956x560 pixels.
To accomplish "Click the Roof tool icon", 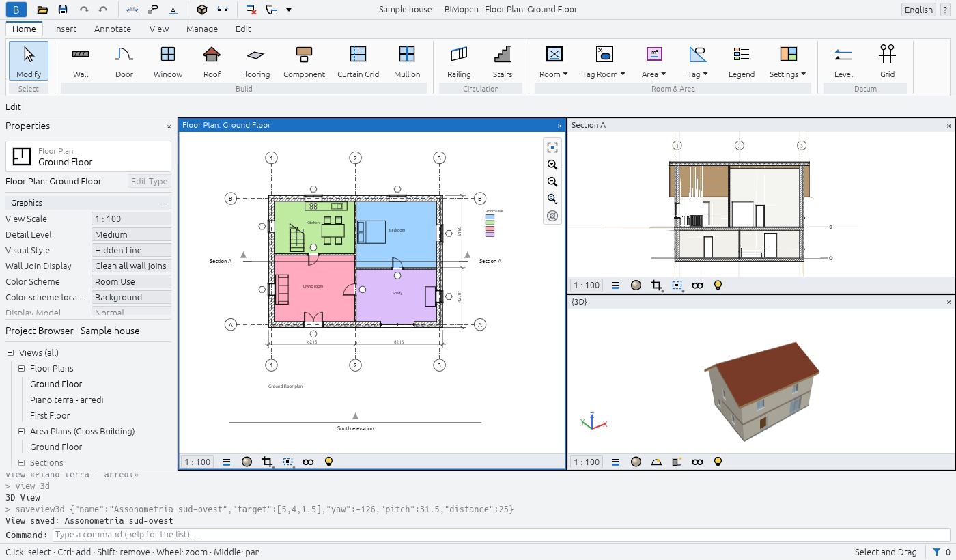I will [212, 54].
